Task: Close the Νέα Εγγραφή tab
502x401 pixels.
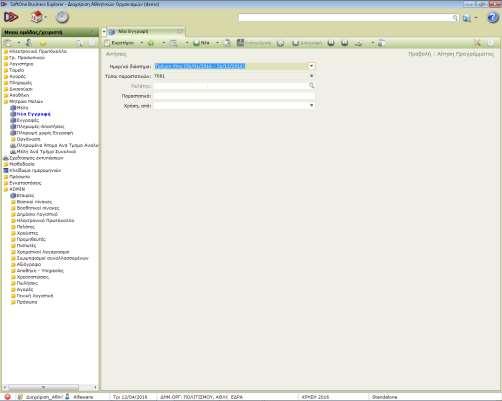Action: 180,31
